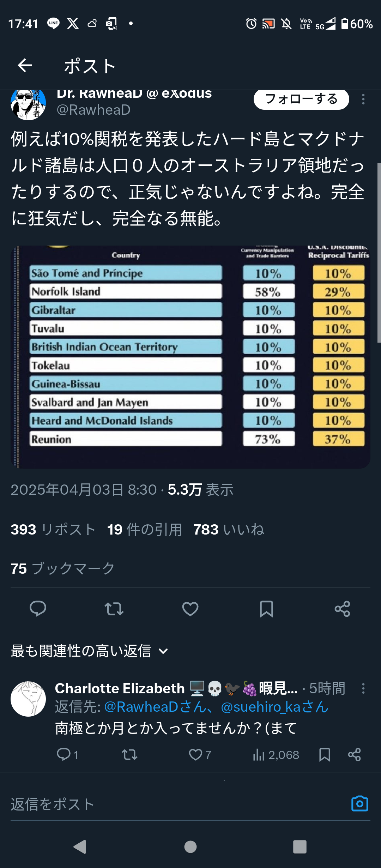Open the tariff table image
Screen dimensions: 381x868
(190, 356)
